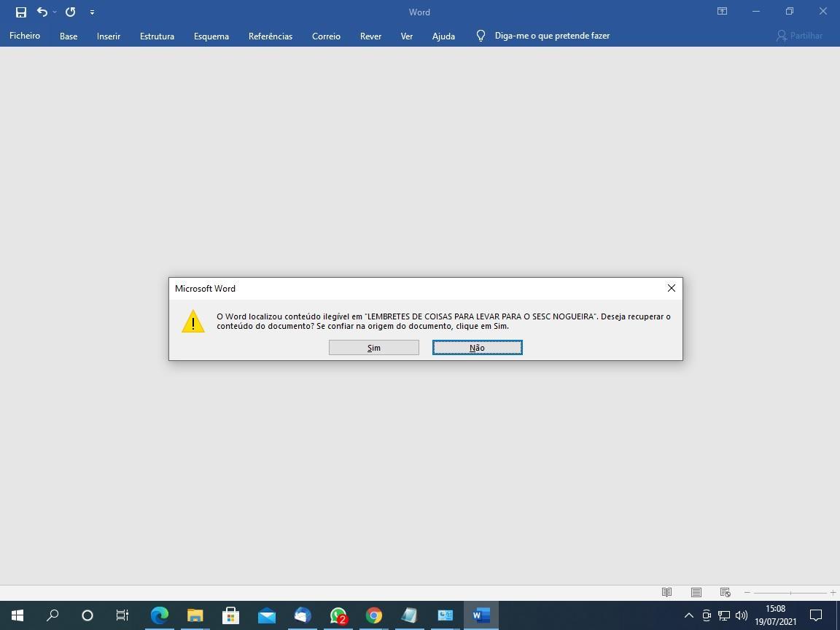The height and width of the screenshot is (630, 840).
Task: Open the Estrutura ribbon tab
Action: (x=157, y=36)
